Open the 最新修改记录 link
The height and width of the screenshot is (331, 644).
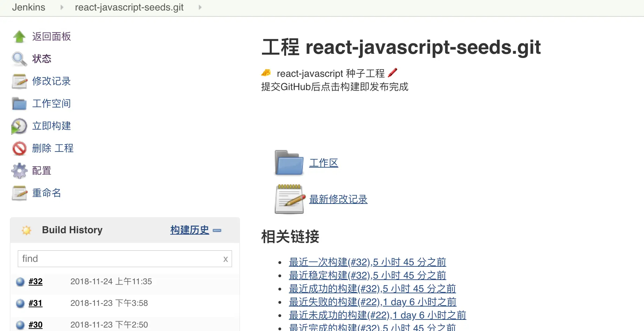[x=338, y=199]
